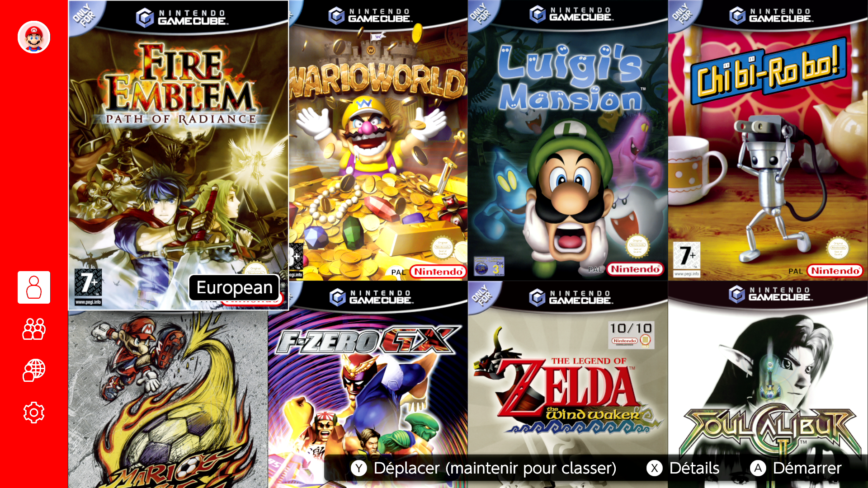Open Détails for the selected game
Screen dimensions: 868x488
point(694,468)
